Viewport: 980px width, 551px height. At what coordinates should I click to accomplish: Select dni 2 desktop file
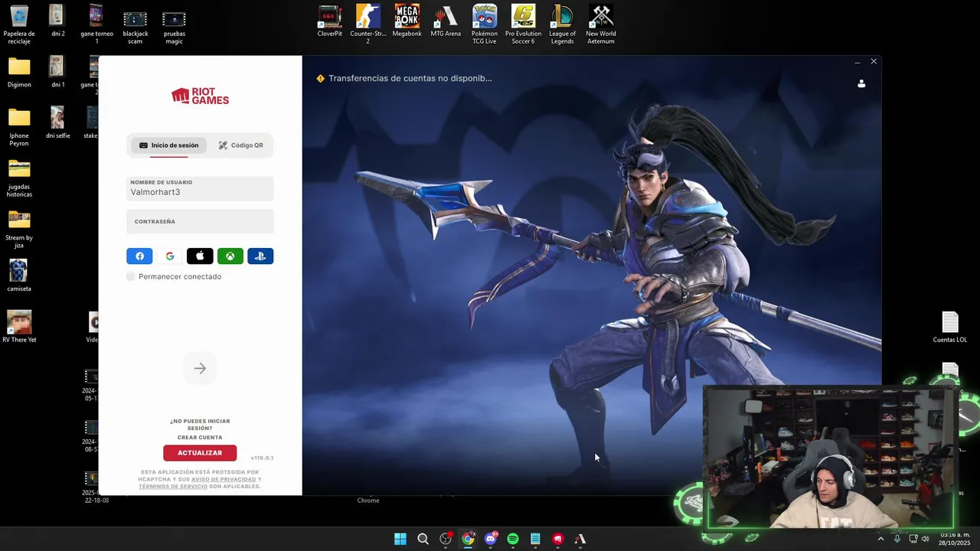click(57, 21)
